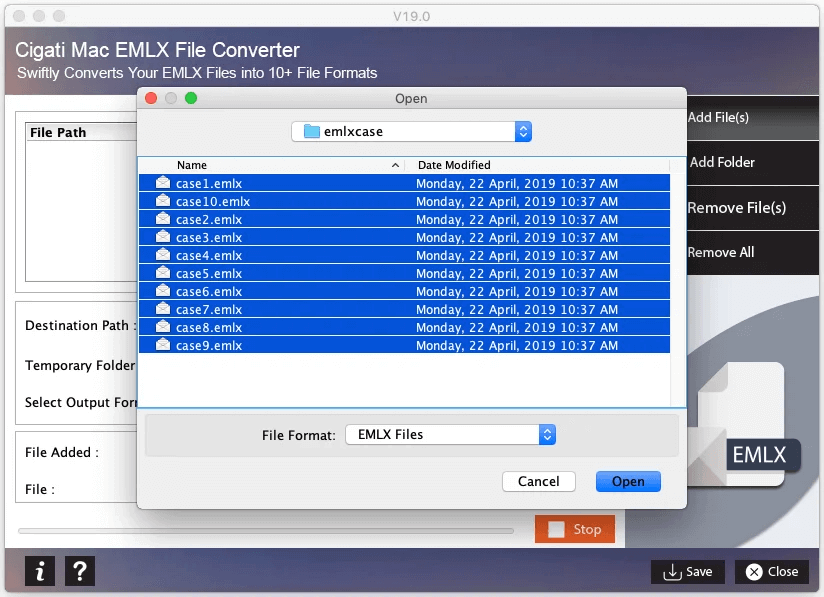Select the file name case6.emlx

click(x=209, y=291)
